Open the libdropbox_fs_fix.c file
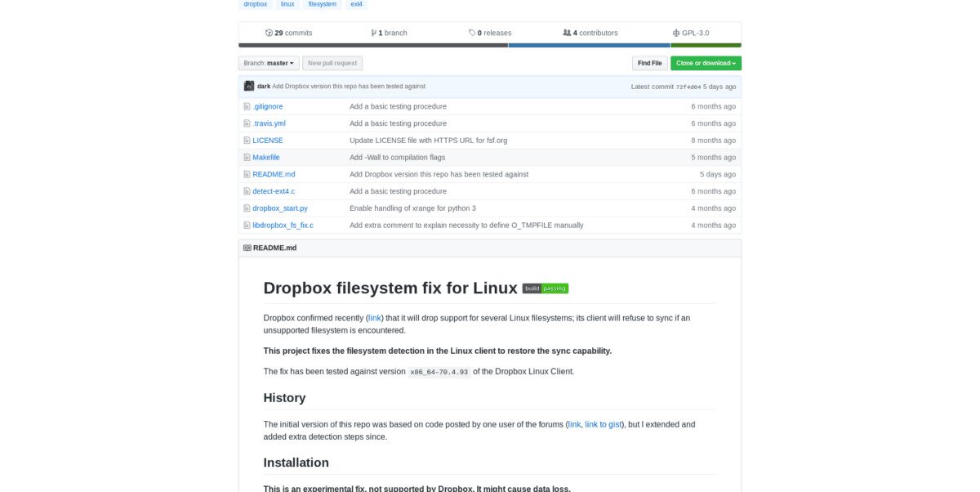The image size is (980, 492). pyautogui.click(x=283, y=226)
